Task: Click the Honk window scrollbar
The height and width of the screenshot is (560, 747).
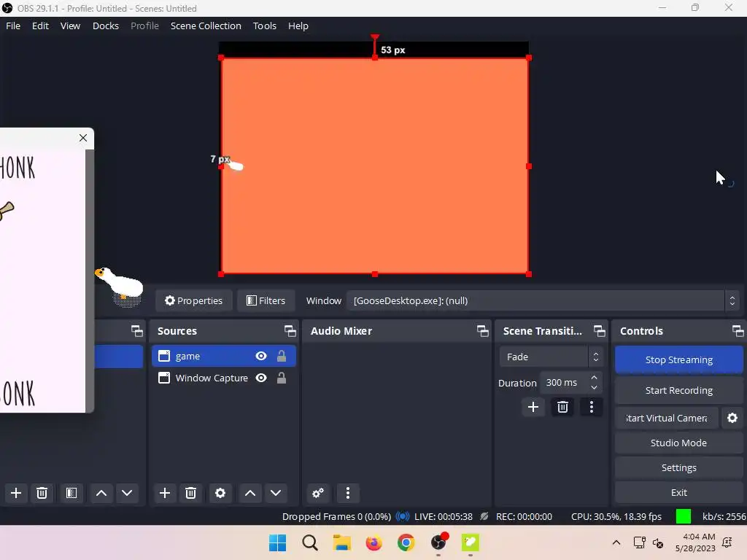Action: [90, 281]
